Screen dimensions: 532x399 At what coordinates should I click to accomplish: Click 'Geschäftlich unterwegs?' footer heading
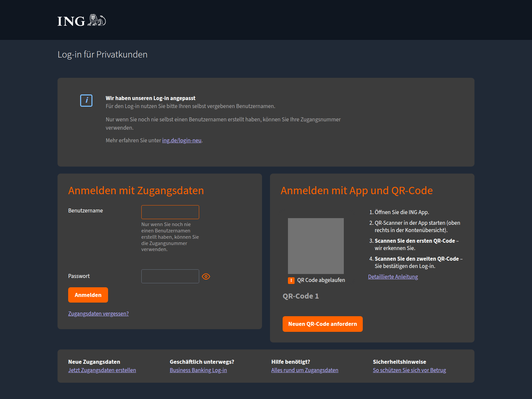(202, 362)
